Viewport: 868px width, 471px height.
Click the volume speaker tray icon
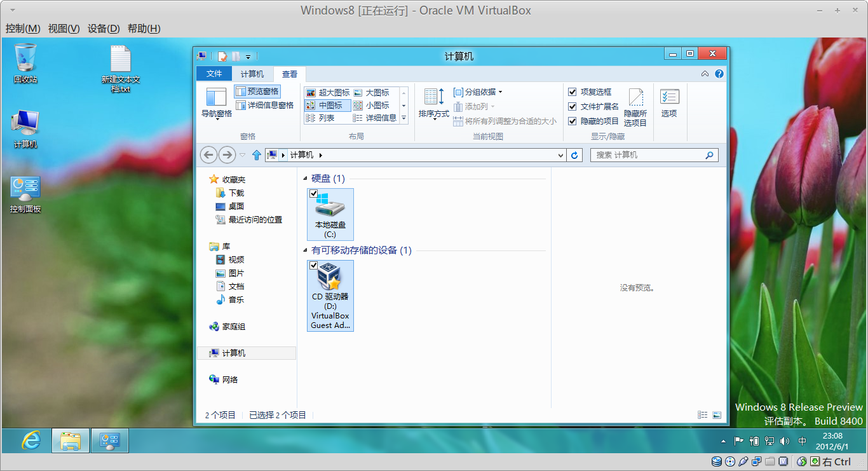click(785, 440)
